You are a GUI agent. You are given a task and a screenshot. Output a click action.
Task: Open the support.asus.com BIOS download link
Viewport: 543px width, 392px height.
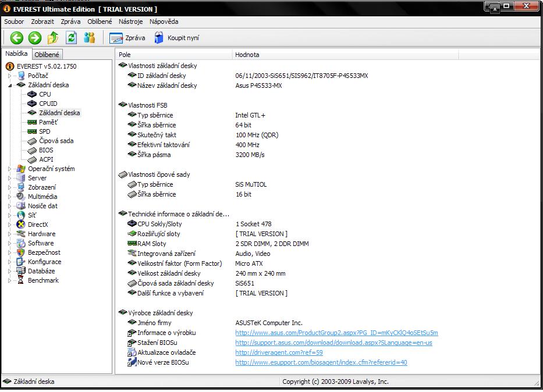tap(333, 343)
